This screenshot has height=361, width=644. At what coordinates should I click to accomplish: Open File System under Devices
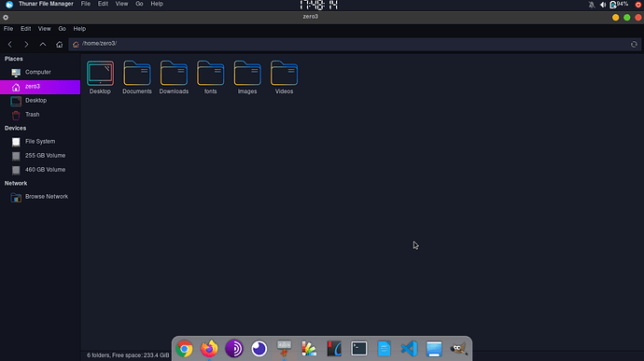[40, 142]
